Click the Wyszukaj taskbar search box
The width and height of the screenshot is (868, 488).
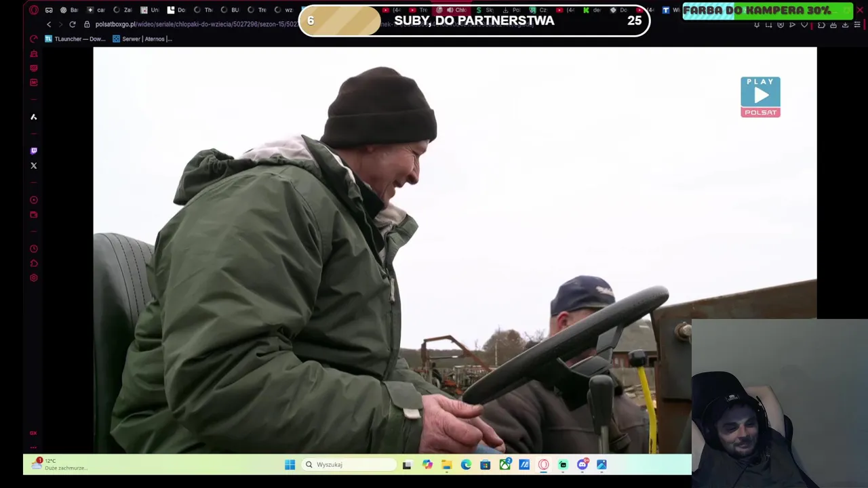click(350, 464)
